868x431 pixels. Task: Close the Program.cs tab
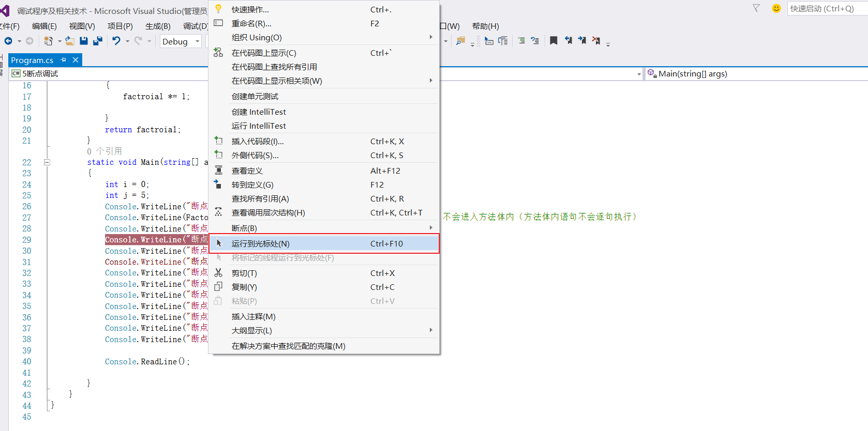[x=76, y=60]
